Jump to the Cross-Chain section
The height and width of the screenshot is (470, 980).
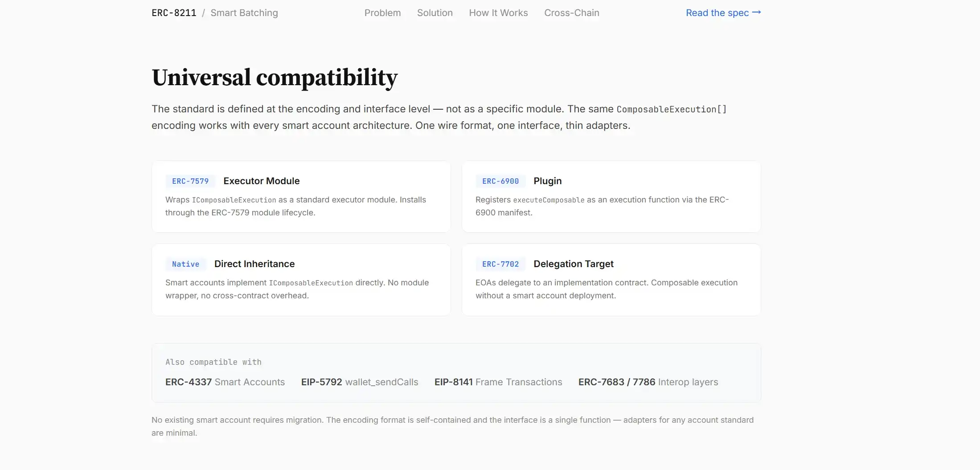coord(571,13)
